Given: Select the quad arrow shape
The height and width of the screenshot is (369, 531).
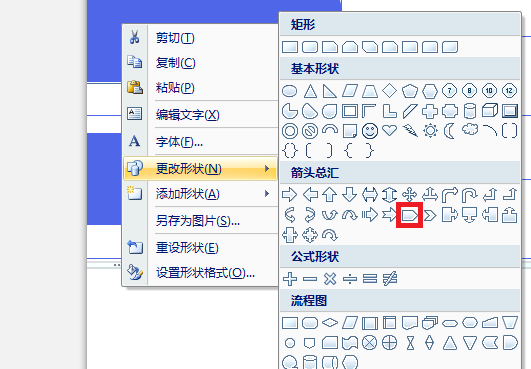Looking at the screenshot, I should (x=410, y=195).
